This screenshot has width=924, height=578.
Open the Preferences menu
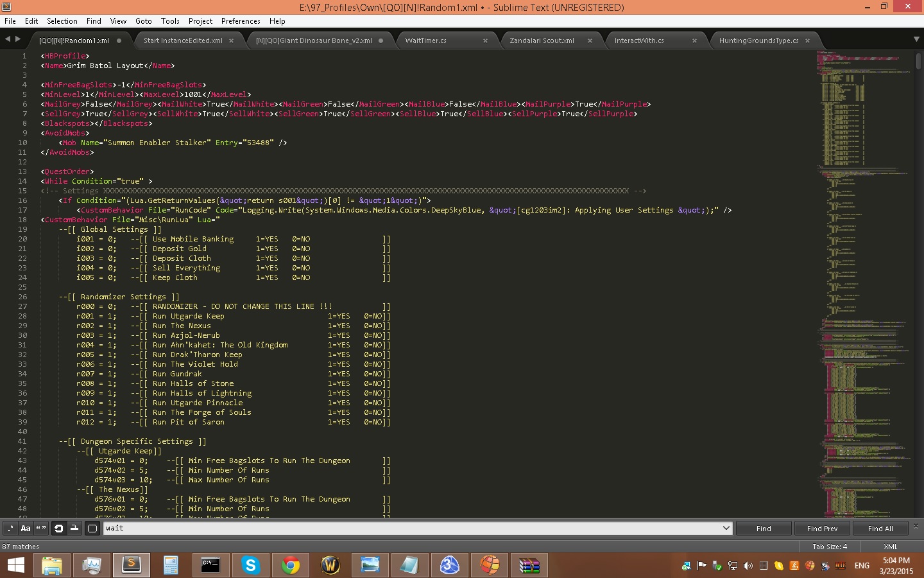pyautogui.click(x=241, y=21)
